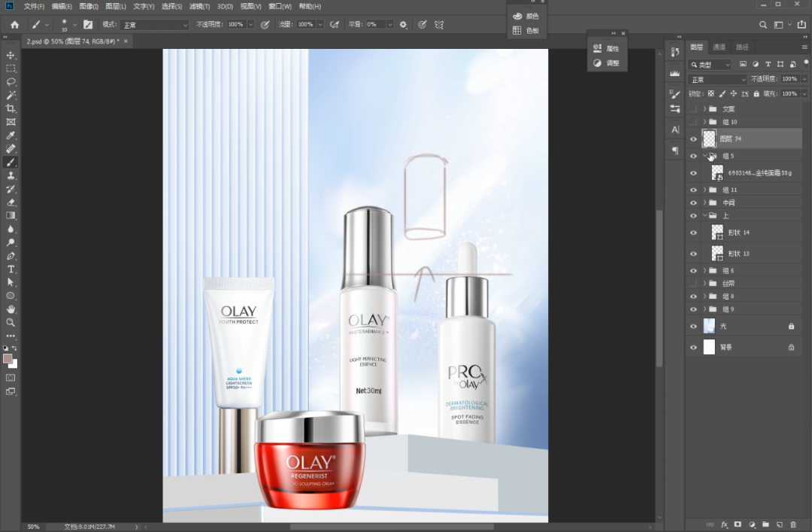Click the Home icon in options bar
Image resolution: width=812 pixels, height=532 pixels.
pyautogui.click(x=14, y=24)
